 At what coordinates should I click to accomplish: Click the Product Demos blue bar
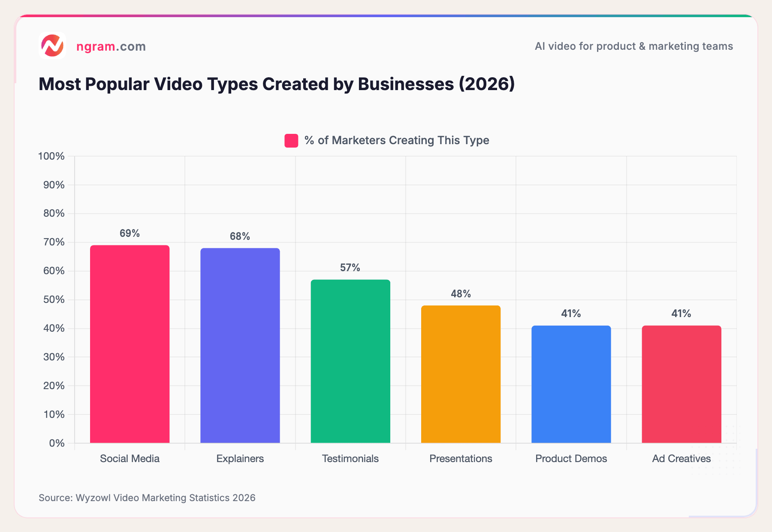pos(570,384)
